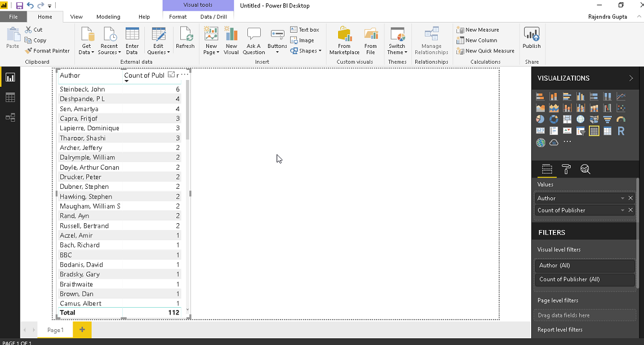This screenshot has width=644, height=345.
Task: Select the filled map visualization
Action: 594,119
